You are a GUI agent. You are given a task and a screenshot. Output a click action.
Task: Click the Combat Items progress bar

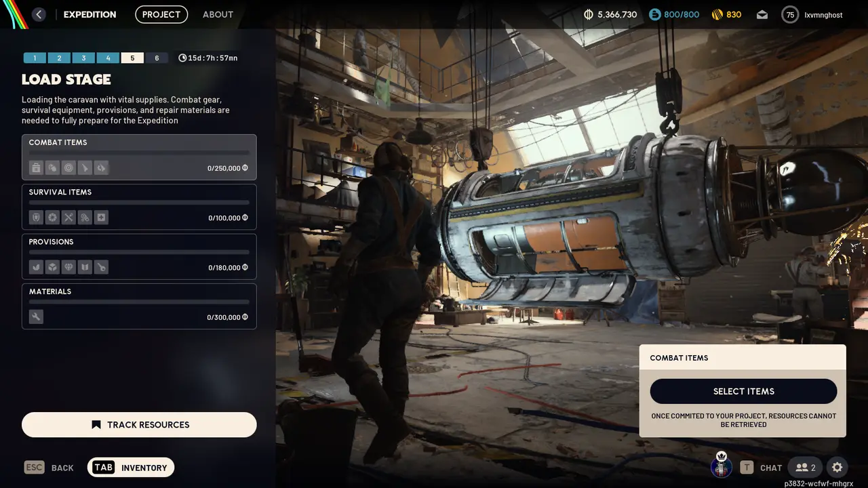point(139,152)
